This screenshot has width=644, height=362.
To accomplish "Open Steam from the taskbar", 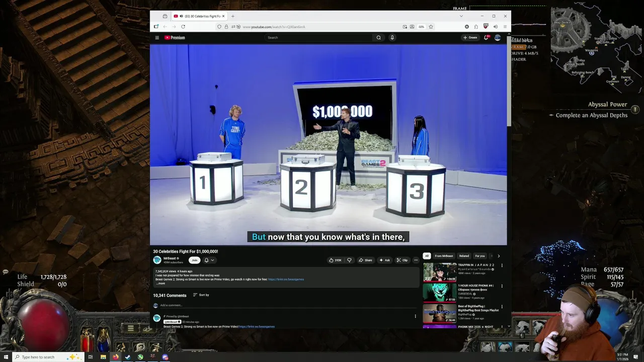I will click(128, 357).
